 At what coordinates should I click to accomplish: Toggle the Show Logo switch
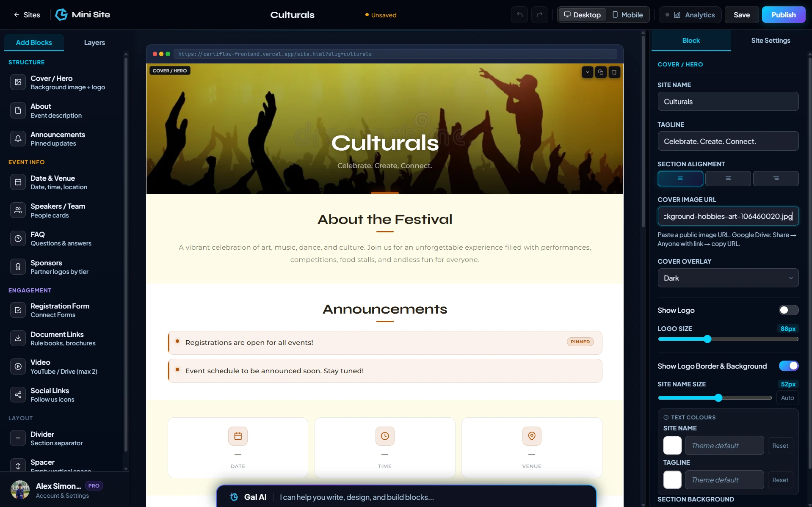[789, 310]
